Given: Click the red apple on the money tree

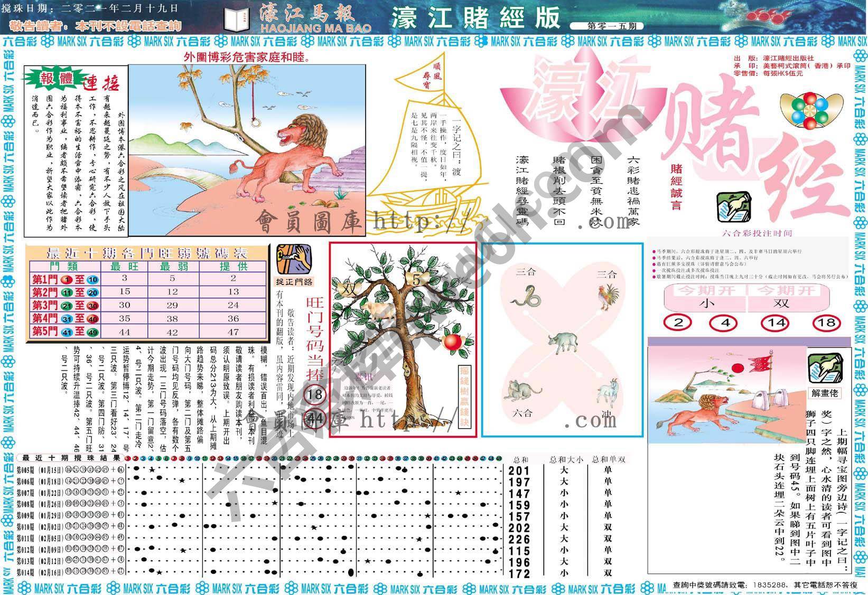Looking at the screenshot, I should (453, 342).
